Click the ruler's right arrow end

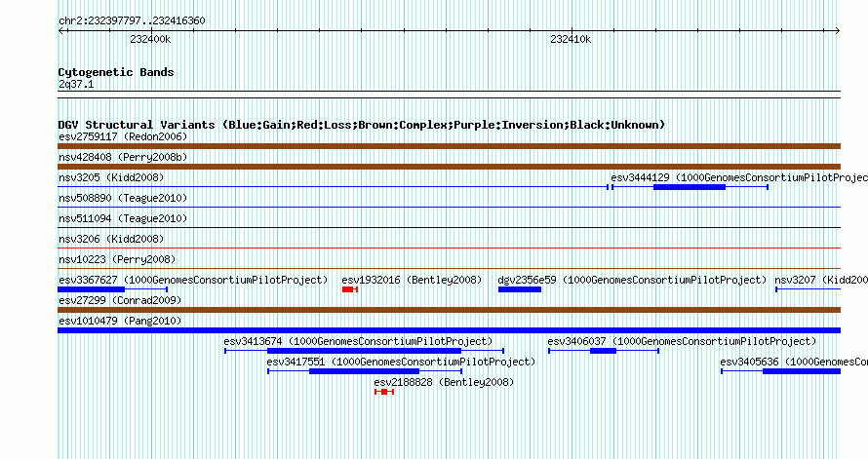tap(838, 31)
